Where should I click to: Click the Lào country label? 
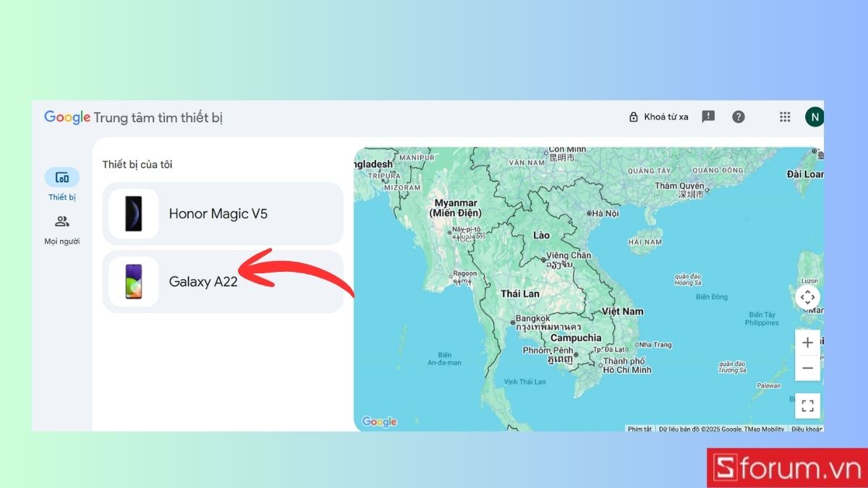click(x=541, y=235)
